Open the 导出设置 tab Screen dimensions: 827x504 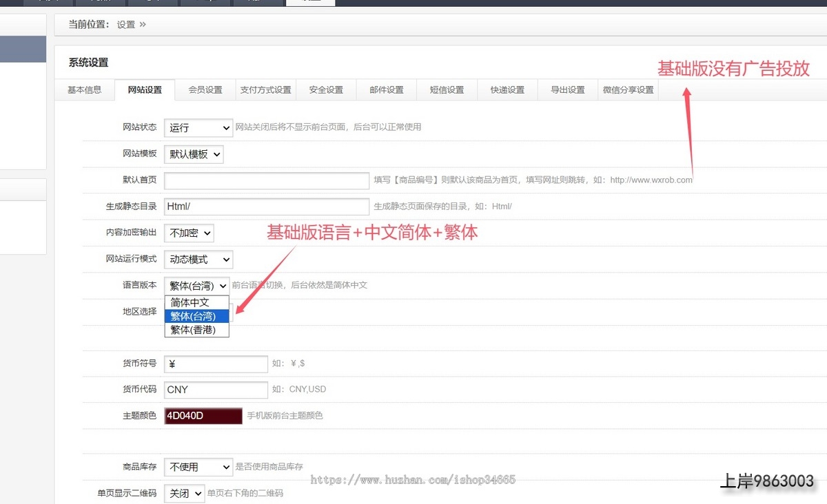coord(567,90)
